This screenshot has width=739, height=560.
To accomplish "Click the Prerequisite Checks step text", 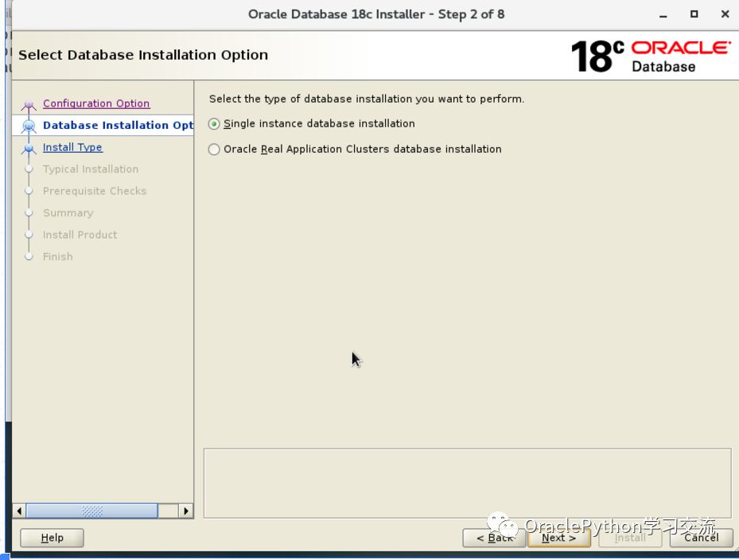I will click(x=95, y=191).
